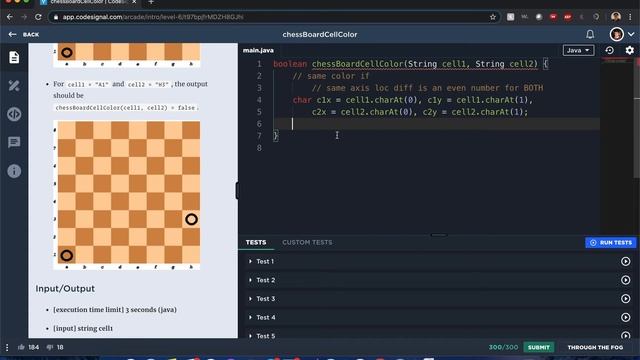Open the three-dot menu at bottom left
Image resolution: width=640 pixels, height=360 pixels.
[x=7, y=347]
